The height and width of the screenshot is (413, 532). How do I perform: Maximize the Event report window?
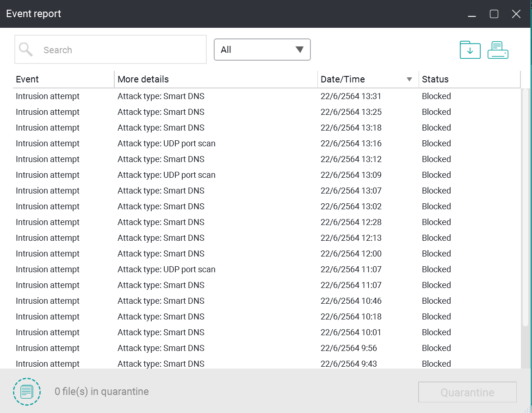[494, 14]
